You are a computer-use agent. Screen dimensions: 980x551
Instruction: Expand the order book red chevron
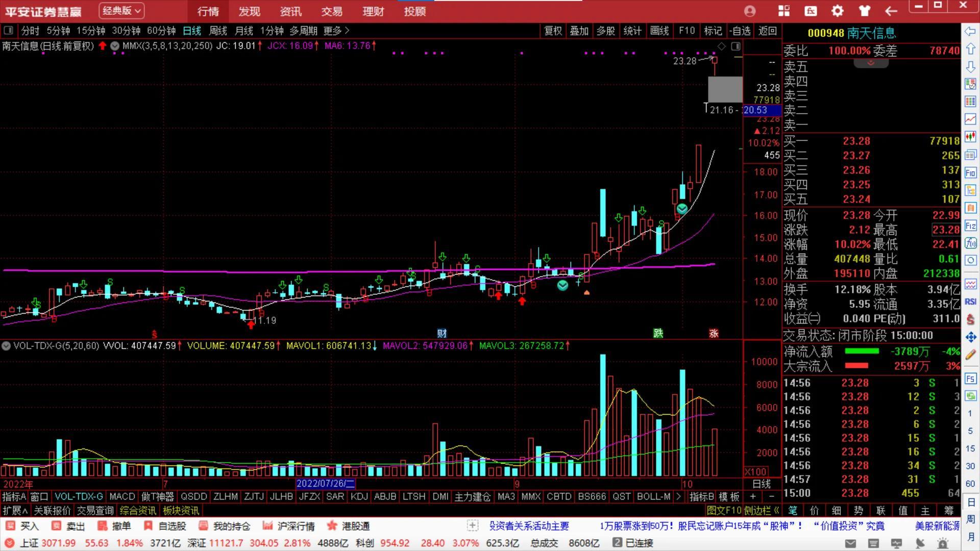pos(871,63)
